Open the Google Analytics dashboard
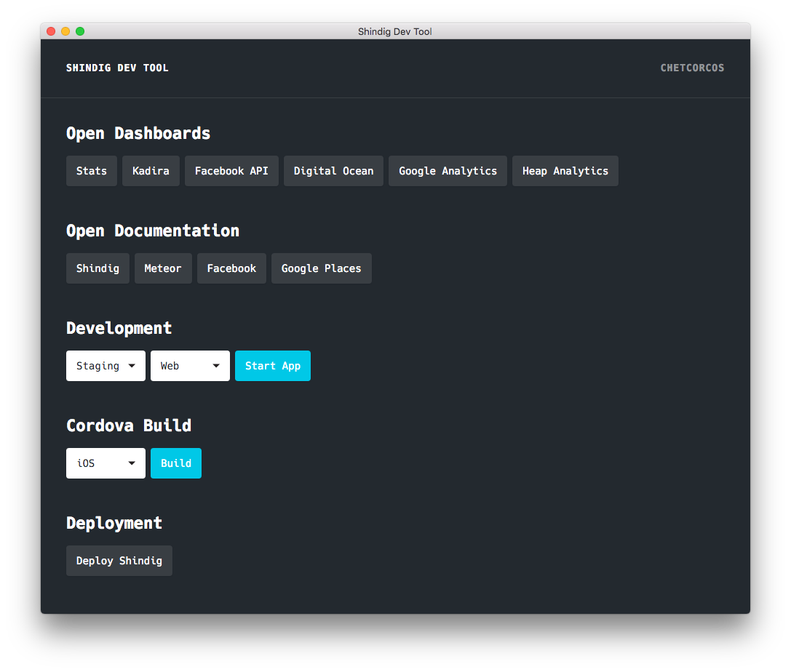Screen dimensions: 791x672 448,170
